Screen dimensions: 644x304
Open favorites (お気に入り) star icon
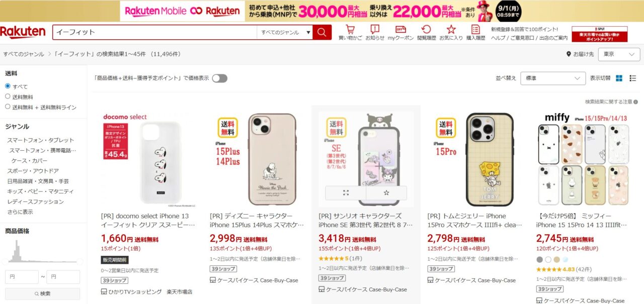coord(451,33)
